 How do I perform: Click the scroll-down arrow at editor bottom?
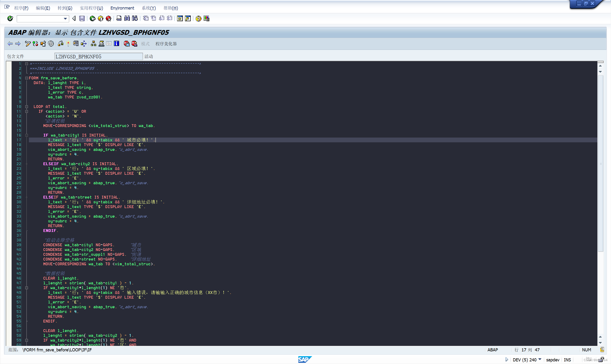[600, 343]
